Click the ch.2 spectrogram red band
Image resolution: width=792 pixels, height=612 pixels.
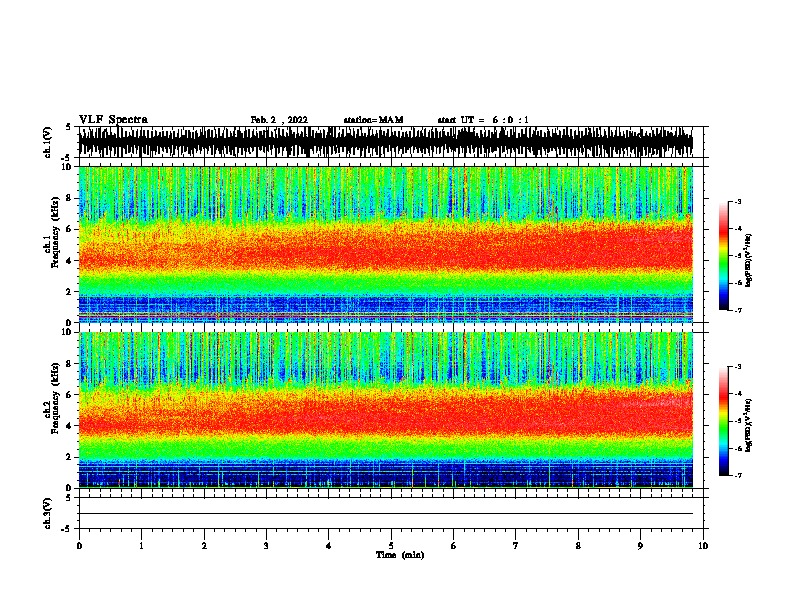pyautogui.click(x=385, y=414)
